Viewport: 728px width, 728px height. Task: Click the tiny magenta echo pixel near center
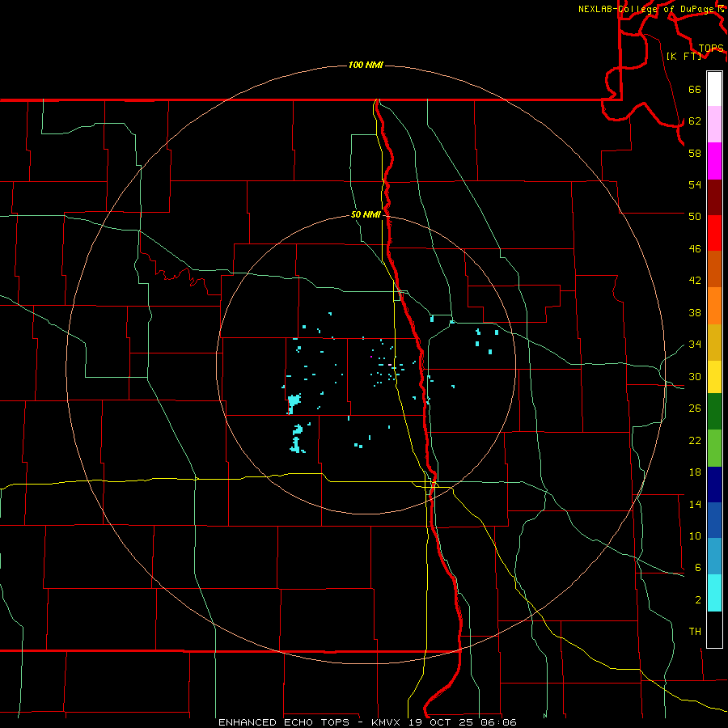pyautogui.click(x=371, y=357)
